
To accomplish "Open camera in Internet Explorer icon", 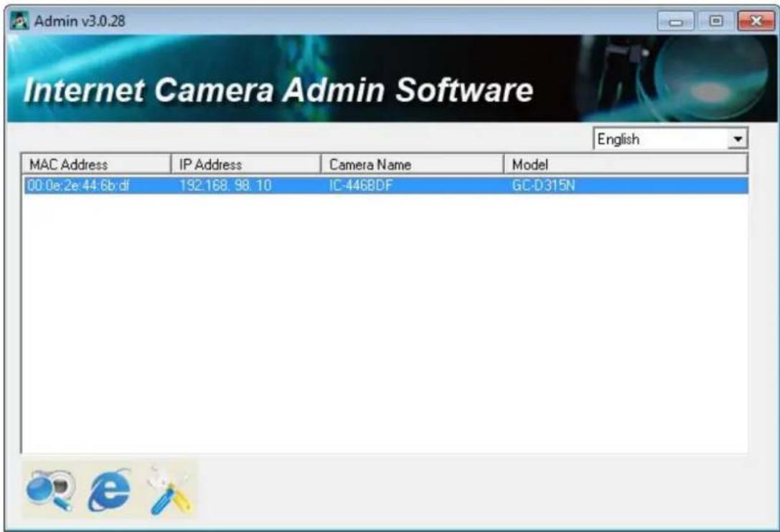I will point(110,490).
